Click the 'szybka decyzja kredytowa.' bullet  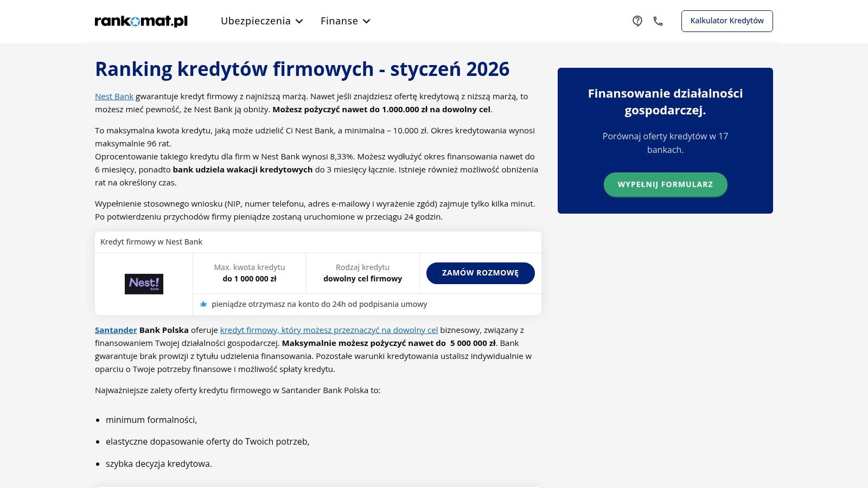coord(159,464)
